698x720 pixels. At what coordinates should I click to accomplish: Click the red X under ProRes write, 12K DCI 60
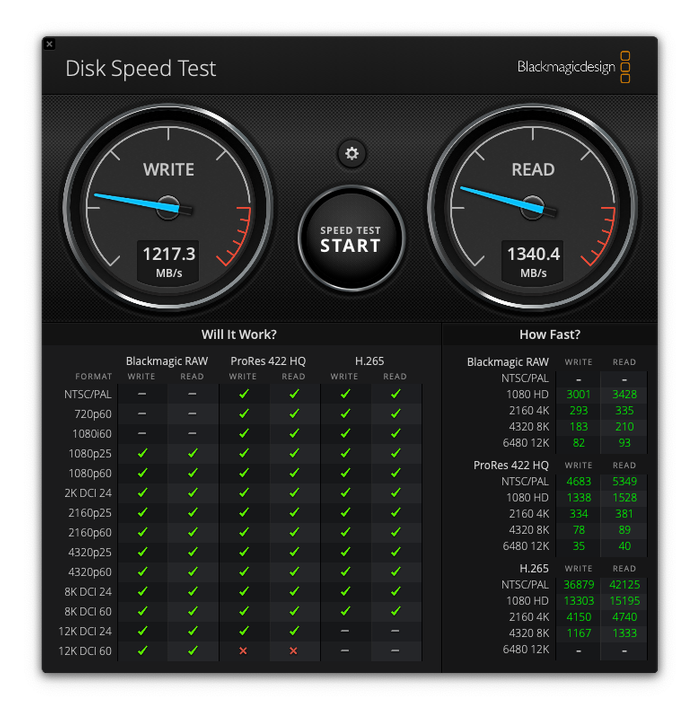243,651
